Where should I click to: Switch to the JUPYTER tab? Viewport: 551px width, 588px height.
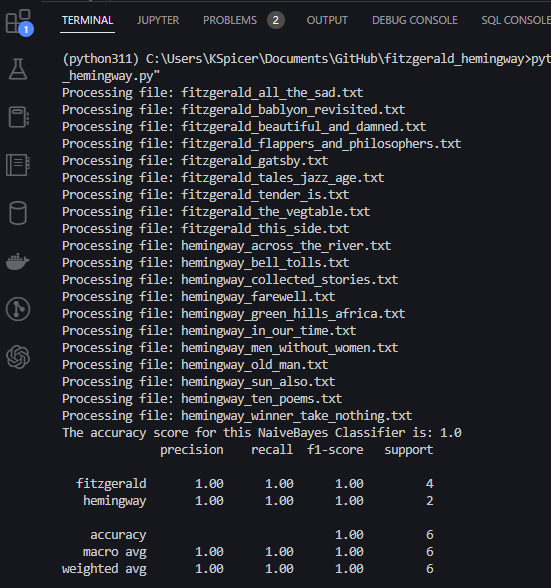click(x=158, y=20)
